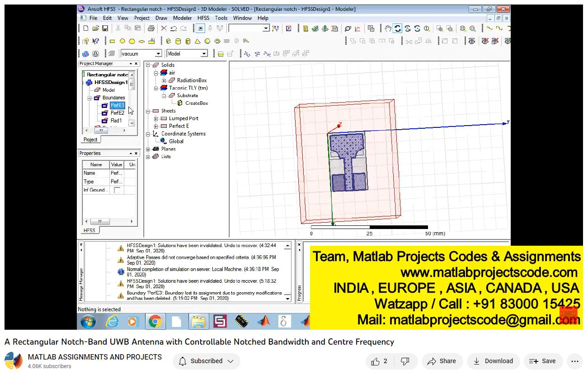Viewport: 588px width, 374px height.
Task: Expand the Planes tree node
Action: 148,149
